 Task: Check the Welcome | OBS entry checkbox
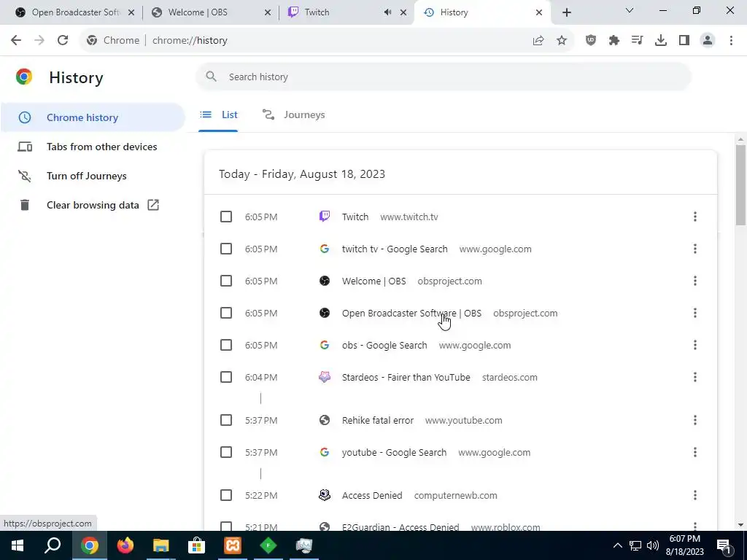pyautogui.click(x=226, y=281)
